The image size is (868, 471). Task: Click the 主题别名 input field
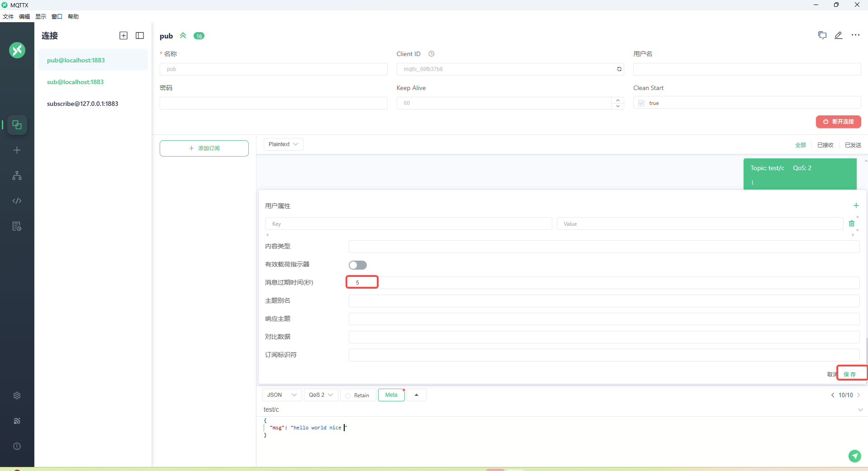[604, 301]
